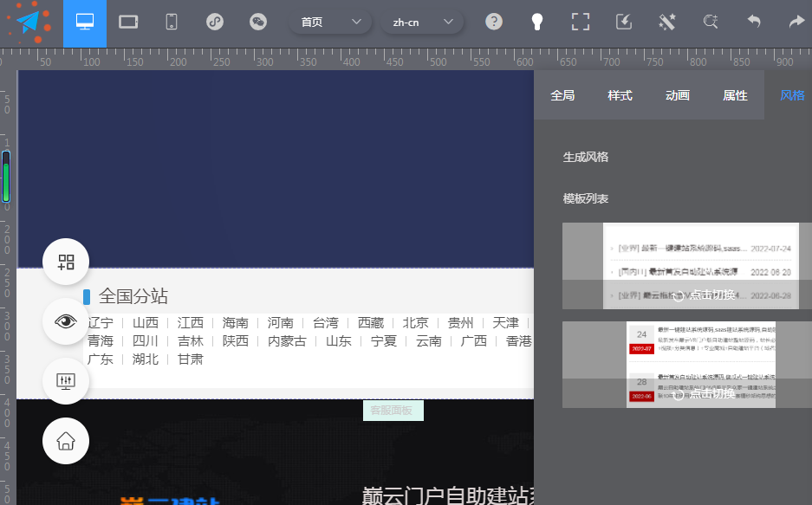The width and height of the screenshot is (812, 505).
Task: Open the AI magic wand tool
Action: click(666, 22)
